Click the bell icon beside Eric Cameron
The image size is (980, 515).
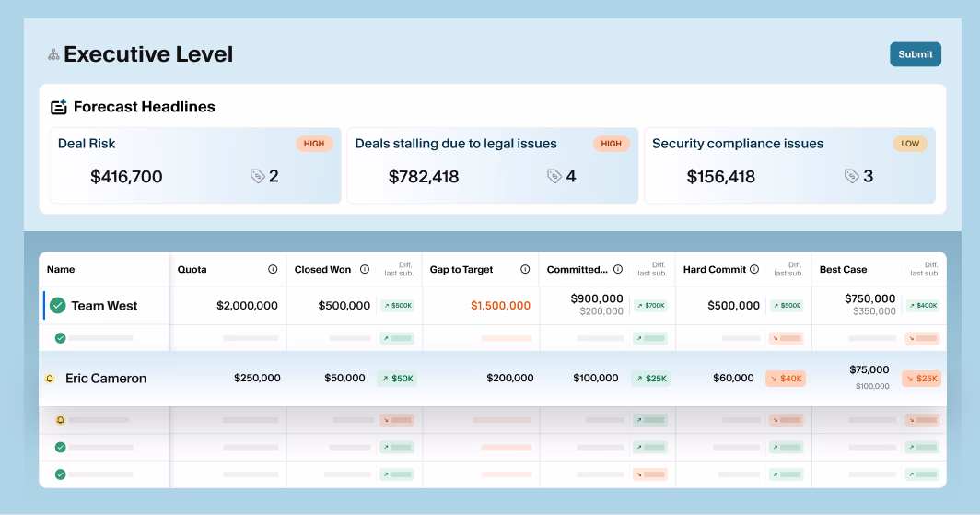50,379
